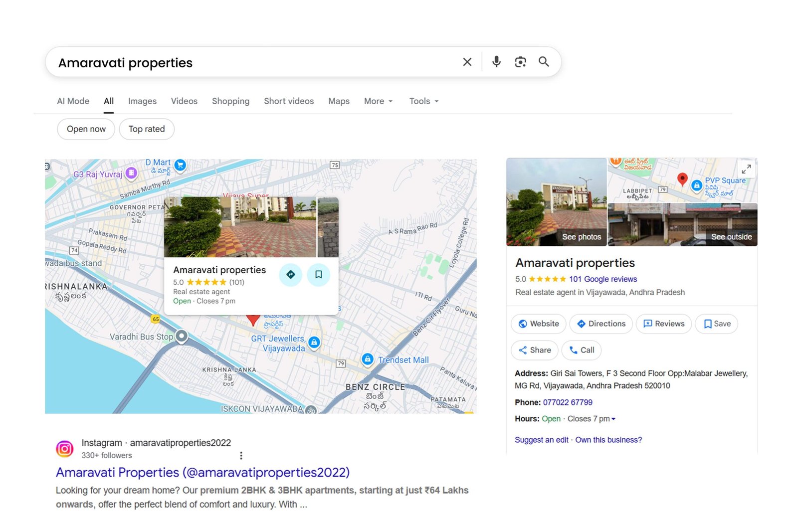Click the fullscreen expand icon on the photo panel
Screen dimensions: 798x532
click(x=746, y=170)
